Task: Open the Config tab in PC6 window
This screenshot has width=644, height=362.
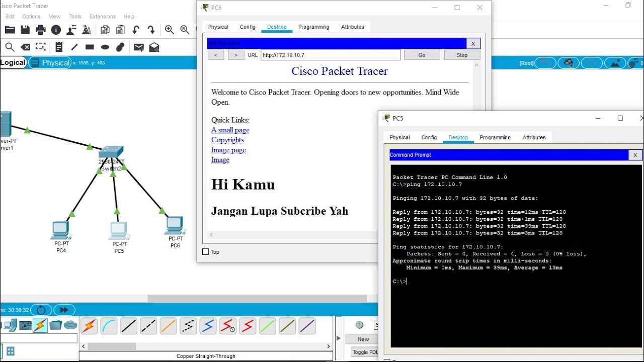Action: click(x=248, y=27)
